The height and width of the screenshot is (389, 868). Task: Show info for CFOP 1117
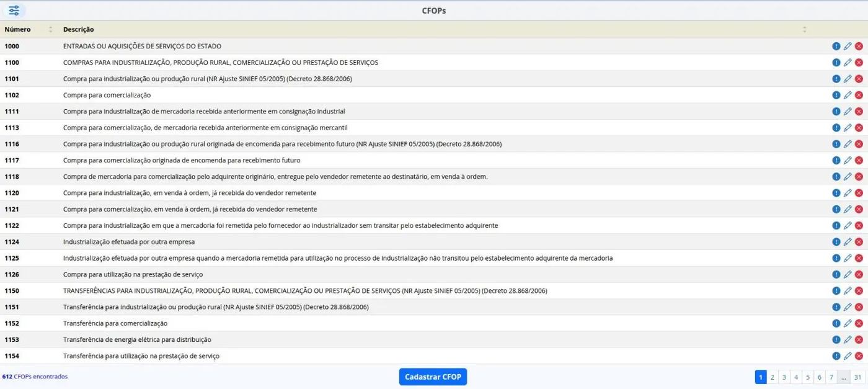[x=836, y=161]
